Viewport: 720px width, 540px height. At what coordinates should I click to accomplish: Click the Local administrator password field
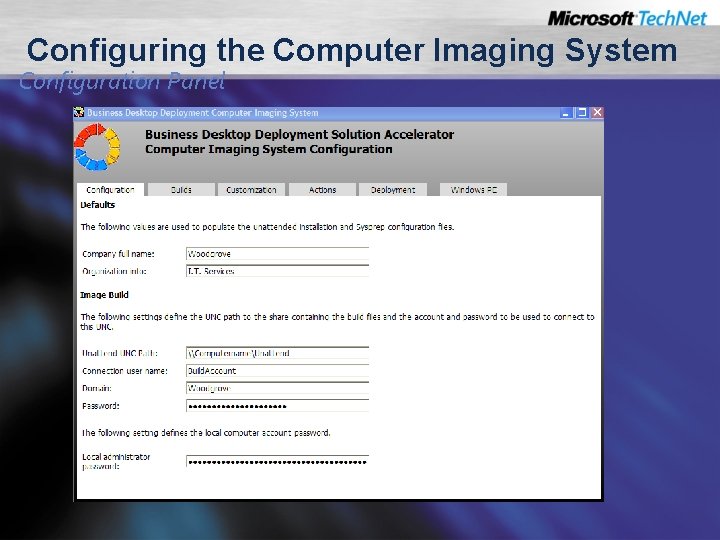click(277, 461)
